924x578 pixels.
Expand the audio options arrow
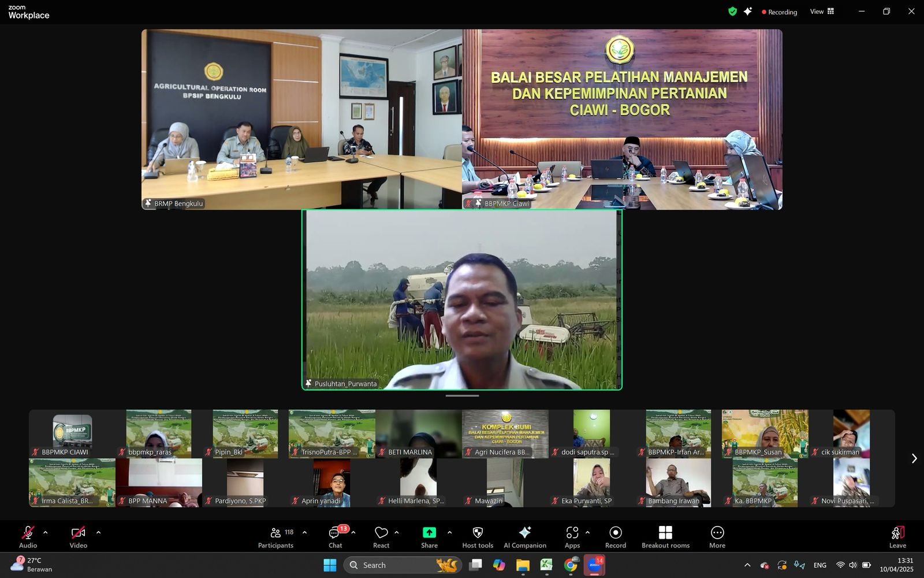[45, 532]
